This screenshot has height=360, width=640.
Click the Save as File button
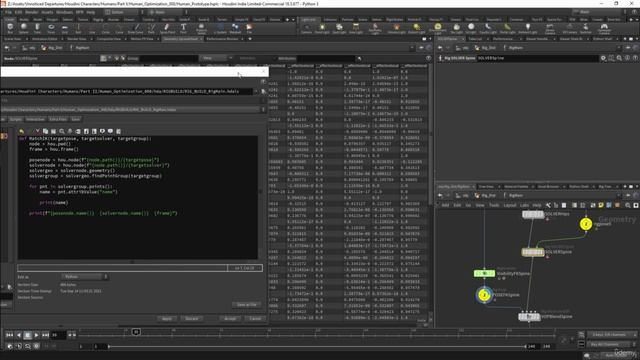pos(247,304)
